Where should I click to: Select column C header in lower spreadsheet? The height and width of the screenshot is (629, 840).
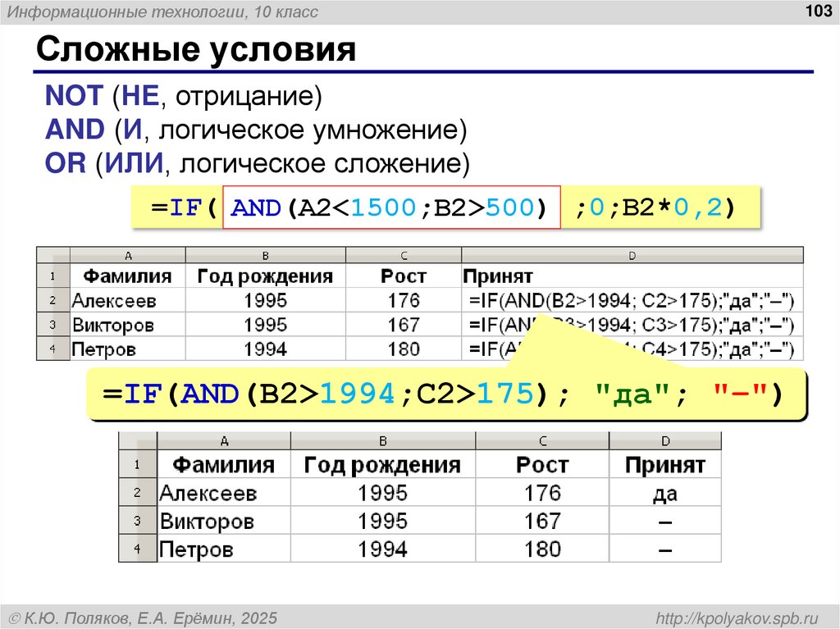(x=542, y=440)
